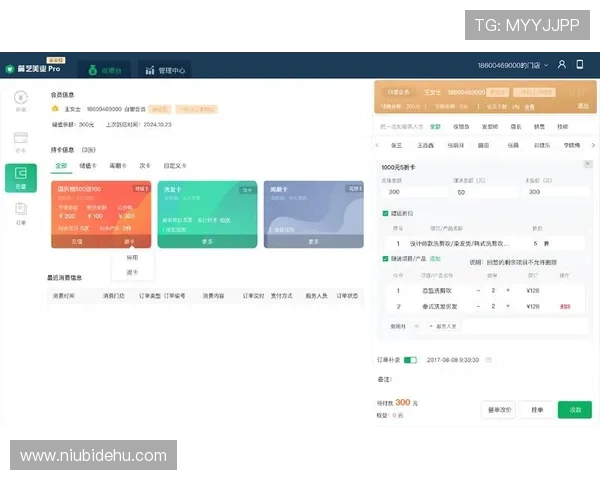Click 全部 link in the orange banner

[530, 107]
